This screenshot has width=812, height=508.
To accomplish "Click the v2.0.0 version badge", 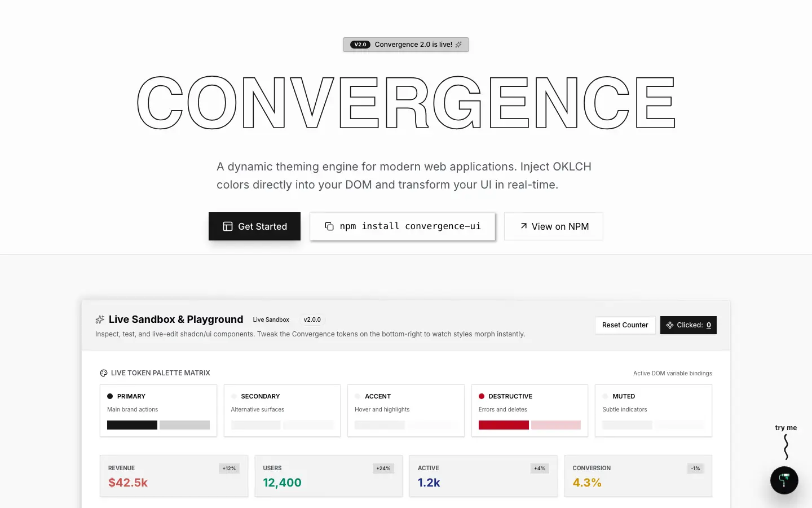I will coord(312,319).
